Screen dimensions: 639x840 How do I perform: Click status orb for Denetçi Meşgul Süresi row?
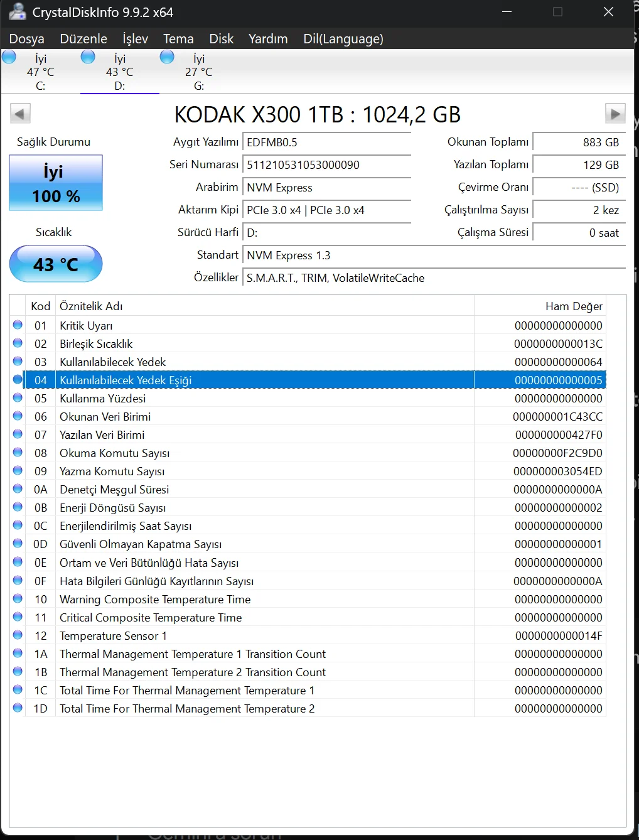[x=18, y=488]
